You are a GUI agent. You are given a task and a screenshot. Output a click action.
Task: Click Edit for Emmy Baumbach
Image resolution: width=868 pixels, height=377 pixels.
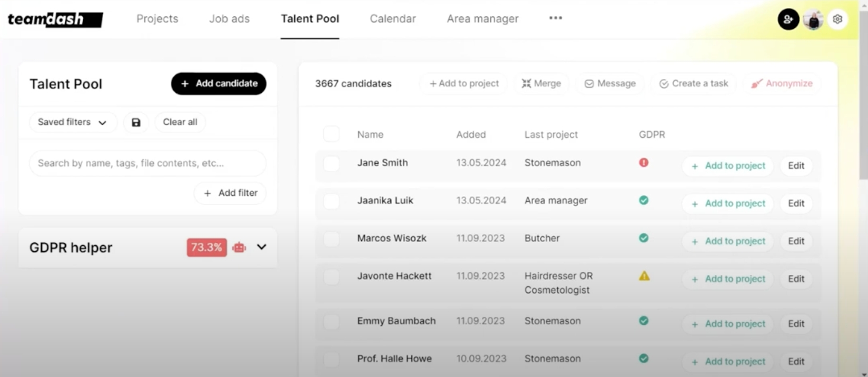point(796,324)
